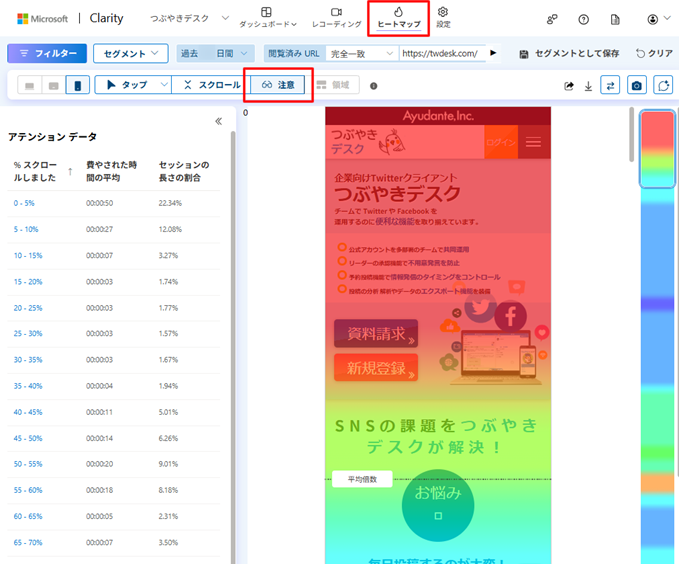The height and width of the screenshot is (564, 679).
Task: Click the 平均倍数 marker label
Action: pyautogui.click(x=362, y=479)
